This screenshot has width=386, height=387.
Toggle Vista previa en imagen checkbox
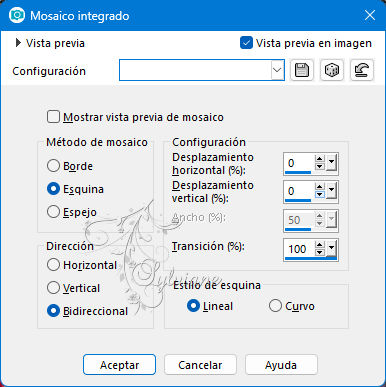coord(246,43)
